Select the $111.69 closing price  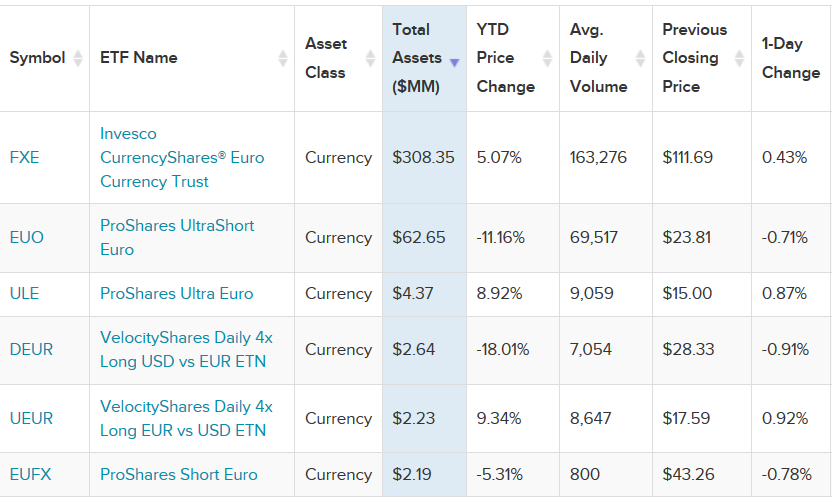pyautogui.click(x=688, y=158)
